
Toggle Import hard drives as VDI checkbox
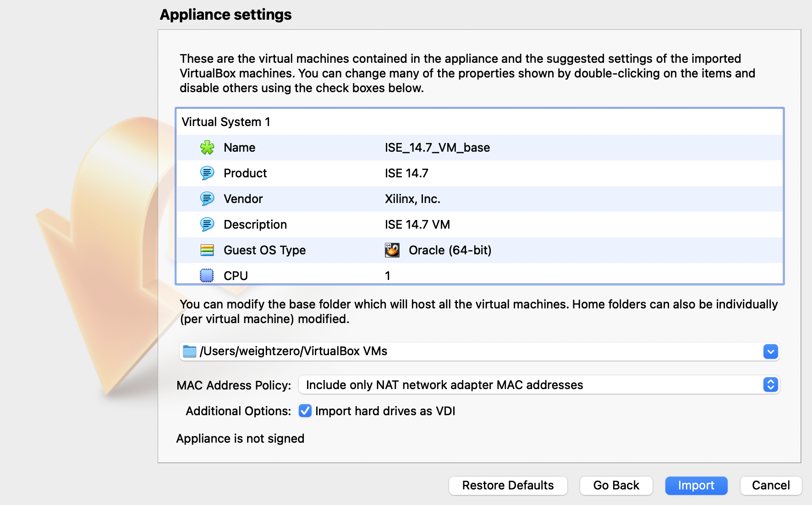(x=305, y=411)
